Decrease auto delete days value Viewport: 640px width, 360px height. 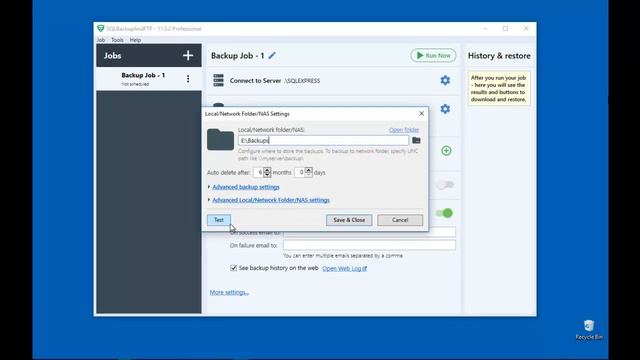[x=309, y=175]
